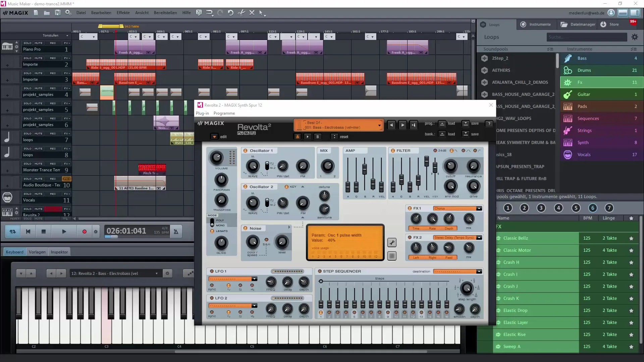
Task: Click Suche loop search field
Action: point(587,37)
